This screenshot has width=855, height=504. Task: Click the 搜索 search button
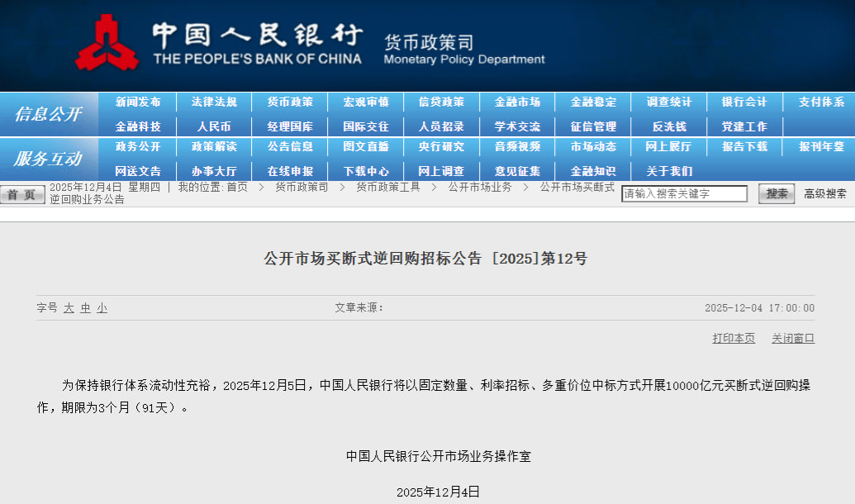tap(777, 193)
